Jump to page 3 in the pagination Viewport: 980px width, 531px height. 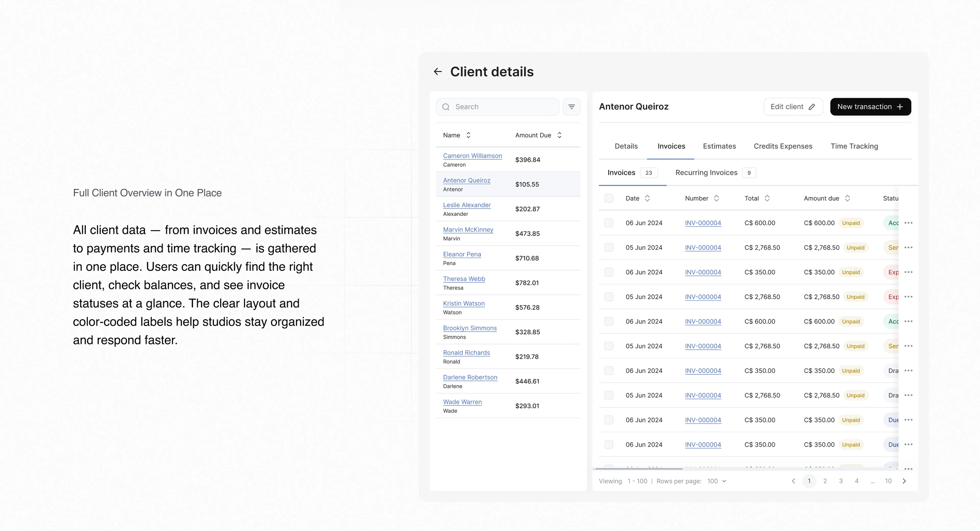click(x=841, y=481)
